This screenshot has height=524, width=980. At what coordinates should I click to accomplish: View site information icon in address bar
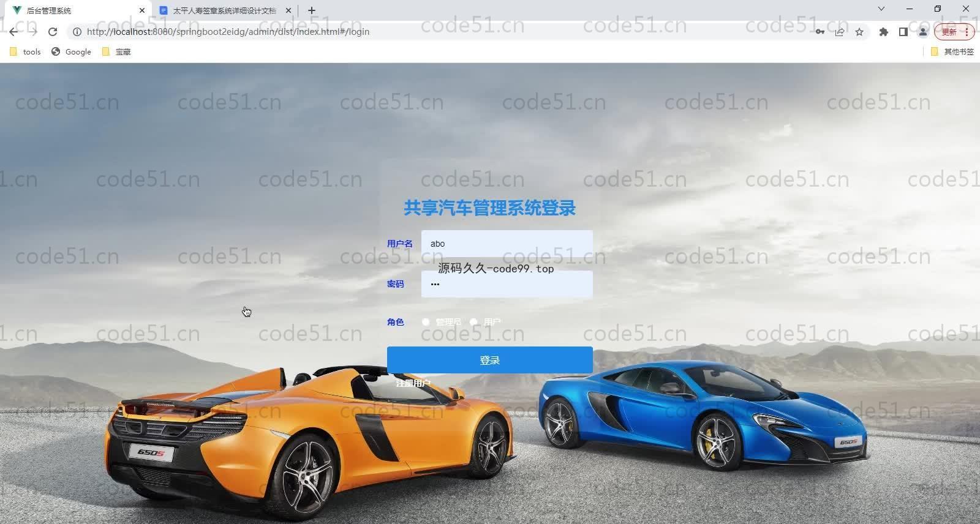[x=77, y=32]
